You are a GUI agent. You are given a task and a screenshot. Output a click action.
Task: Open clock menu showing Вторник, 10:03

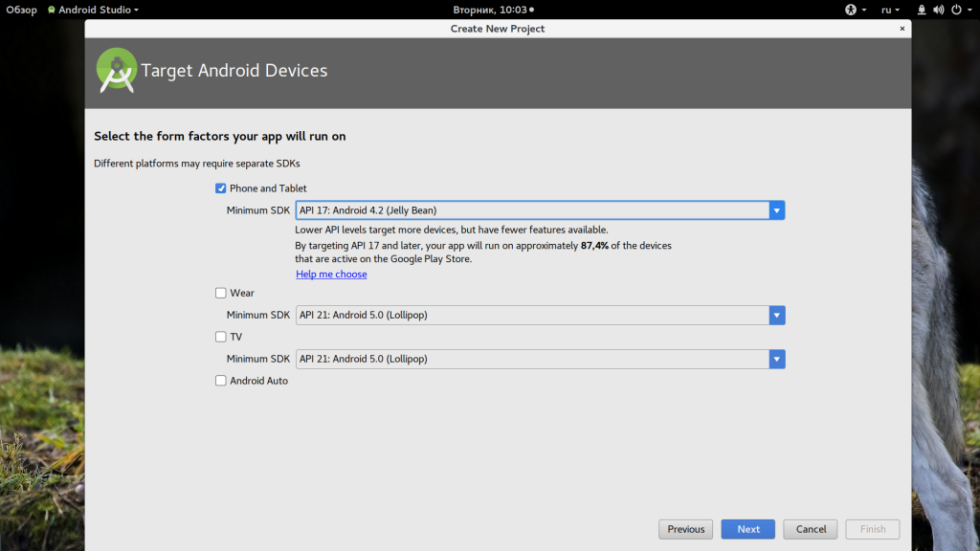click(x=489, y=10)
